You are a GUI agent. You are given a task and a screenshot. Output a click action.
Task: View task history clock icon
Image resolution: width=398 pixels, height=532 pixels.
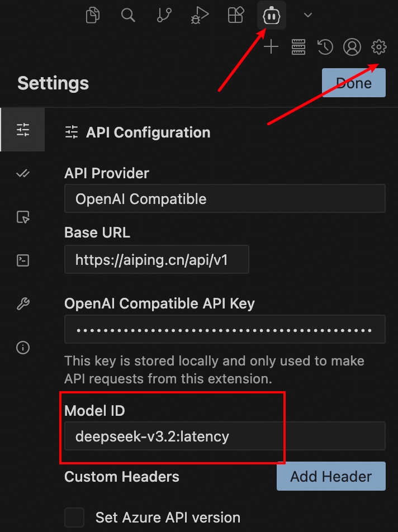[325, 47]
